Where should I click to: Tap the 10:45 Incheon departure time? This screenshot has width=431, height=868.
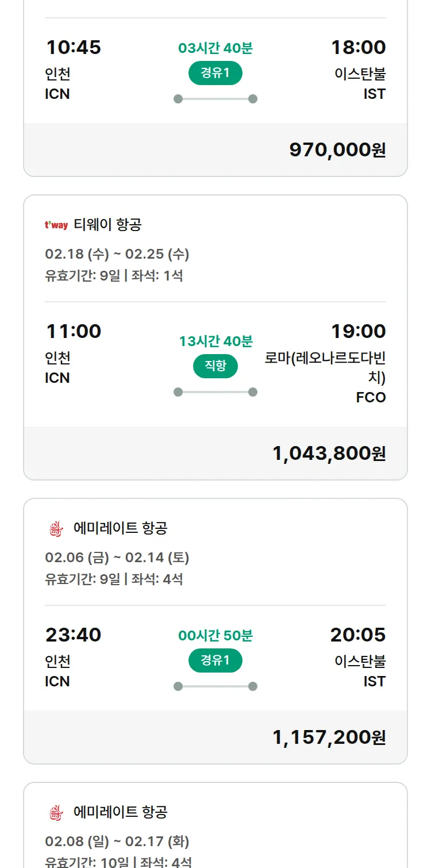click(74, 47)
